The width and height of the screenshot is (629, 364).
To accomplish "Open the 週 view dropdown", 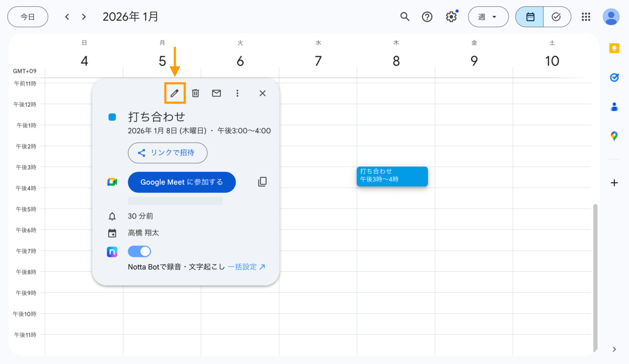I will pos(488,17).
